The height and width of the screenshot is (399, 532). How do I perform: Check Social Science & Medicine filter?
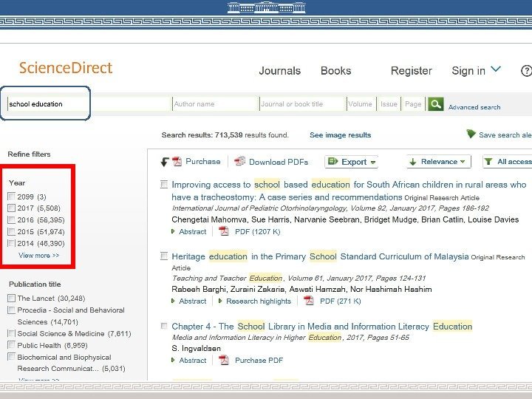tap(12, 333)
